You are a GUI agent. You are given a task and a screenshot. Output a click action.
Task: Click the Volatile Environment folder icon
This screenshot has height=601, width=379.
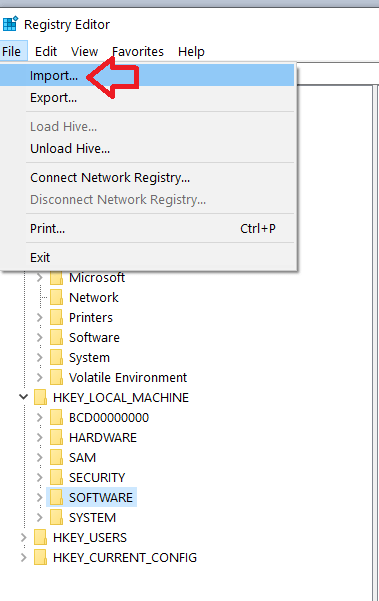coord(56,378)
